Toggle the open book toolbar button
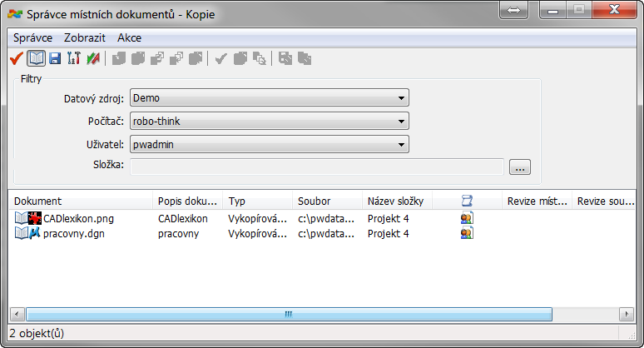 (36, 58)
